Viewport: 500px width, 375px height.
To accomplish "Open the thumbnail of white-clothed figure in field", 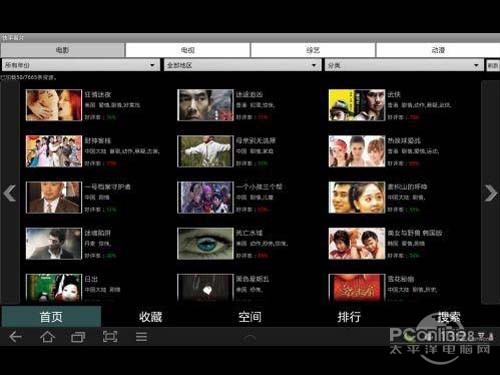I will [205, 151].
